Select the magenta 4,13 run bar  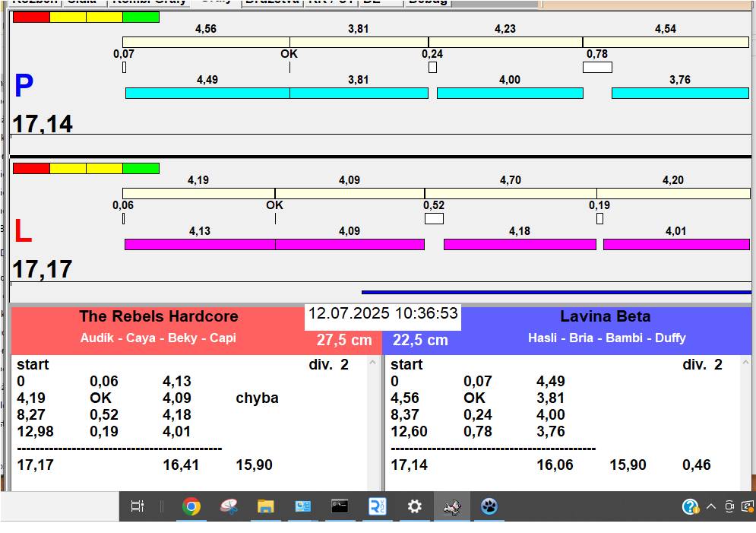pyautogui.click(x=200, y=245)
